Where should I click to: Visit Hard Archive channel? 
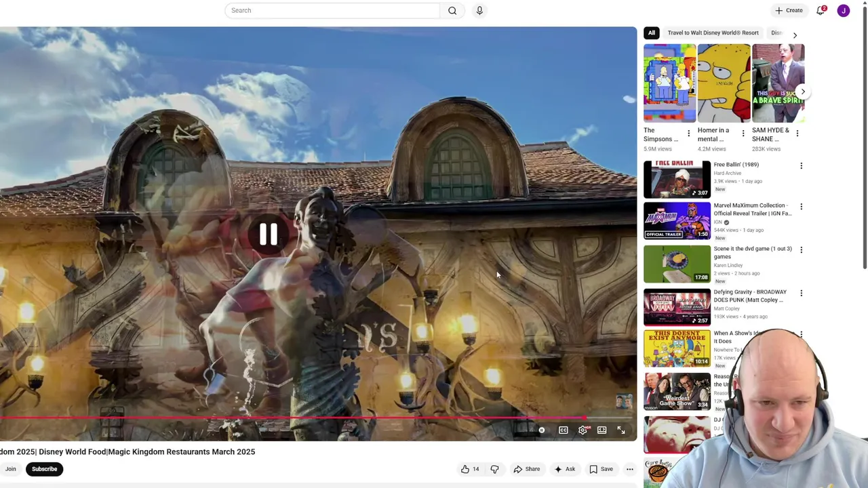(728, 173)
